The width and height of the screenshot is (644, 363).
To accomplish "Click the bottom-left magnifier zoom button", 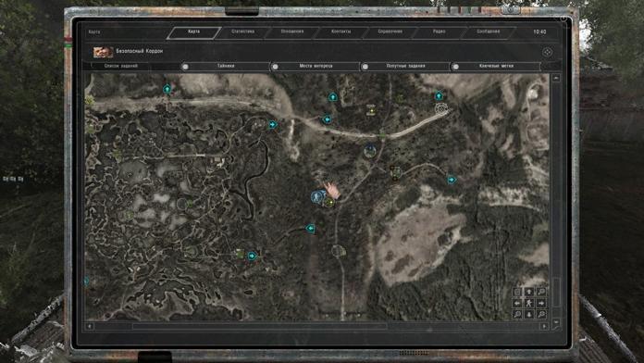I will 517,315.
